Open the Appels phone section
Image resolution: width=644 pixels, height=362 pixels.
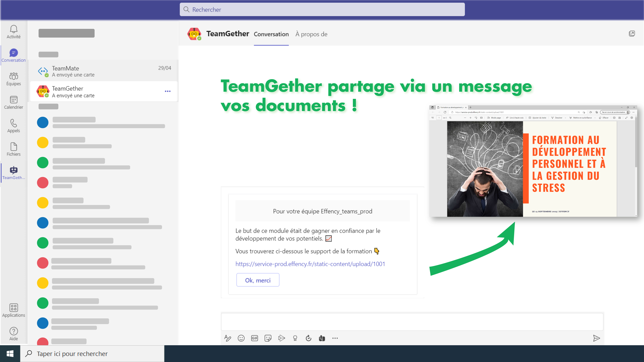14,126
